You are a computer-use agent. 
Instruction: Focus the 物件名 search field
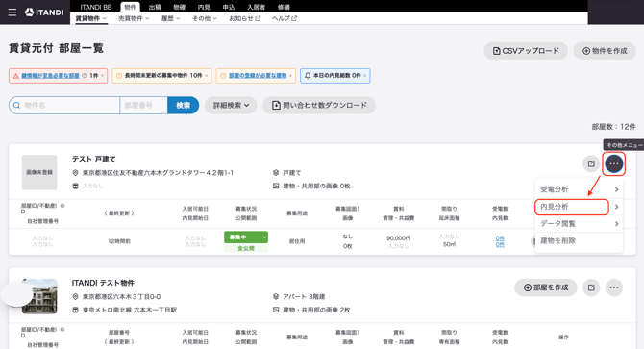[x=64, y=106]
